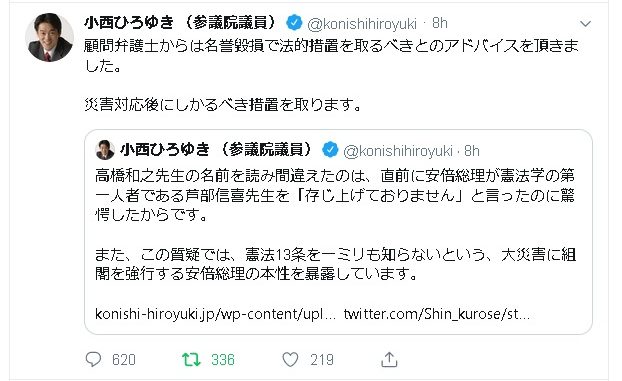The width and height of the screenshot is (622, 381).
Task: Click the reply speech bubble icon
Action: [x=94, y=360]
